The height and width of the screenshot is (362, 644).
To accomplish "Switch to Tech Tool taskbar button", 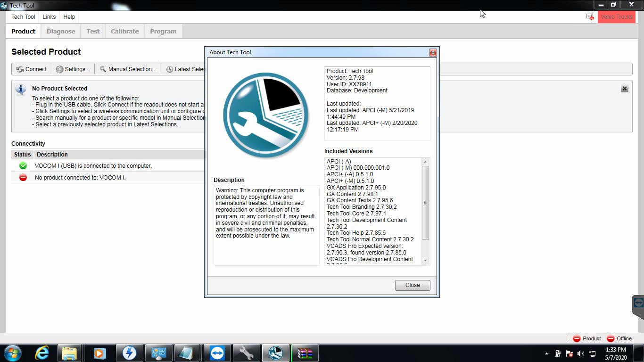I will 275,353.
